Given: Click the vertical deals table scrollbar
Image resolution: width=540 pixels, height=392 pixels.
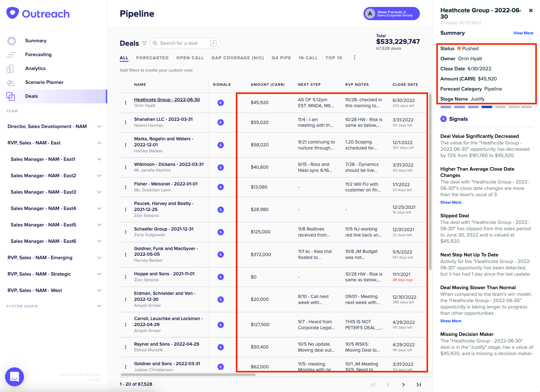Looking at the screenshot, I should coord(430,182).
